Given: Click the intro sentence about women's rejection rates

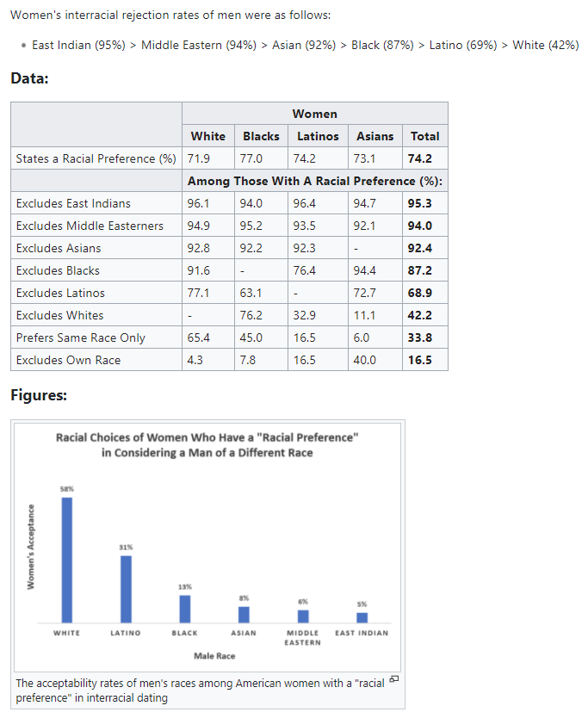Looking at the screenshot, I should 170,15.
